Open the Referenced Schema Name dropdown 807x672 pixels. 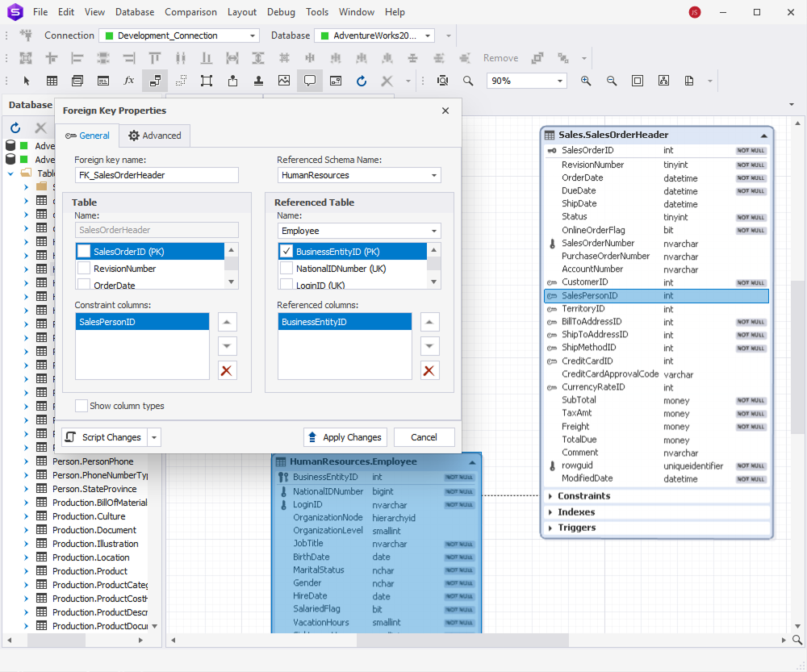pyautogui.click(x=433, y=175)
